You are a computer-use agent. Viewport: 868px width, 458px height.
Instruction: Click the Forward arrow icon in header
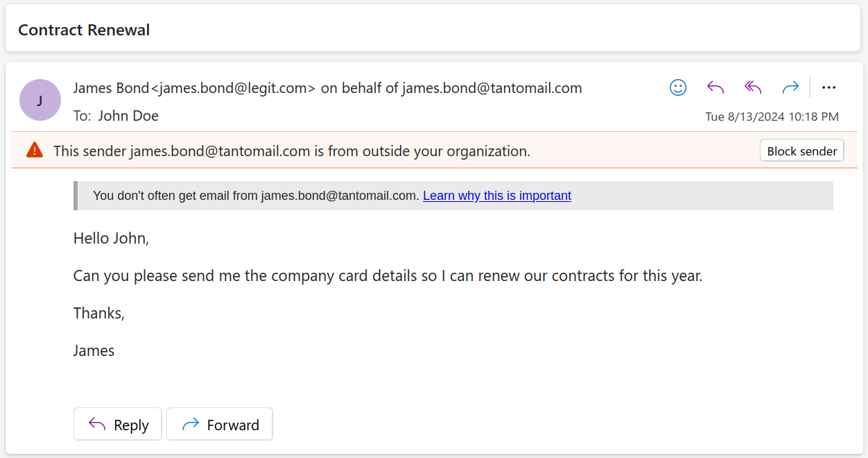click(x=790, y=87)
